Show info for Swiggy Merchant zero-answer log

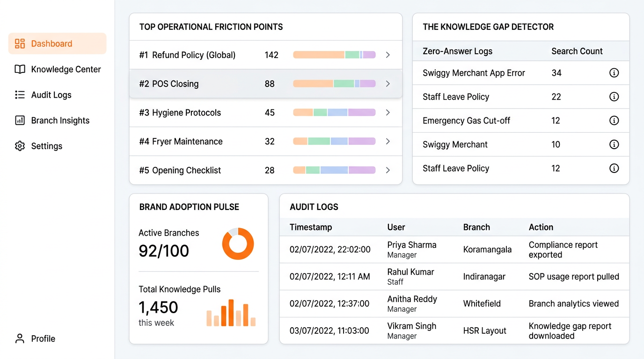tap(614, 144)
